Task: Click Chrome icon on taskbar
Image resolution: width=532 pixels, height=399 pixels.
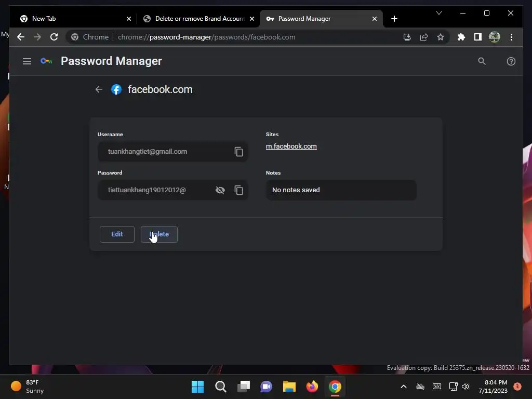Action: coord(335,387)
